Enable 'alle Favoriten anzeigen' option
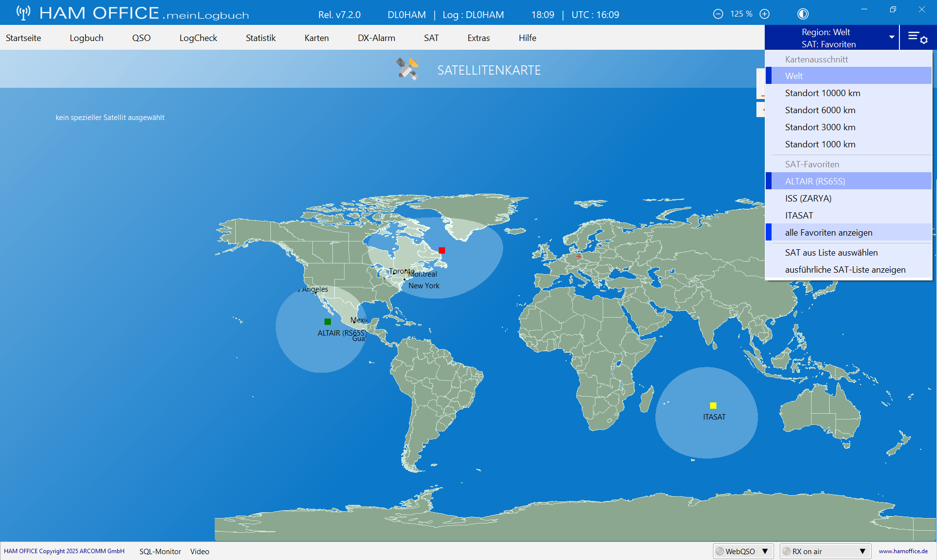This screenshot has width=937, height=560. (x=828, y=233)
